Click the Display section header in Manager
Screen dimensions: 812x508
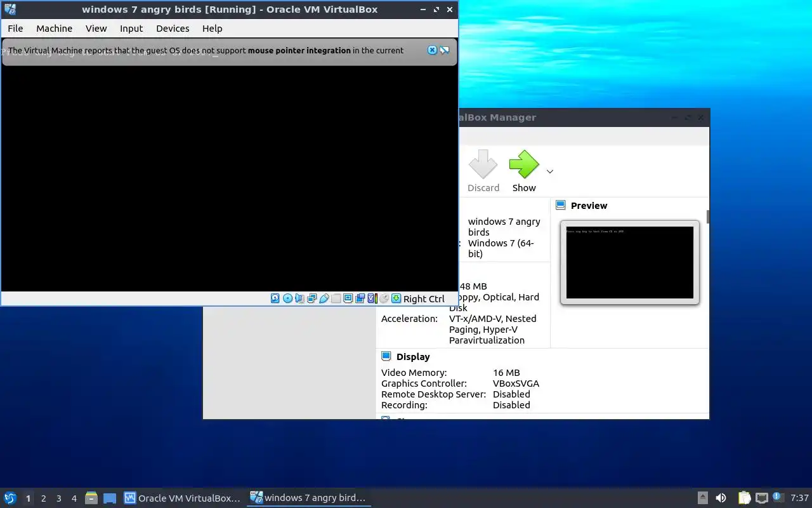click(x=413, y=357)
